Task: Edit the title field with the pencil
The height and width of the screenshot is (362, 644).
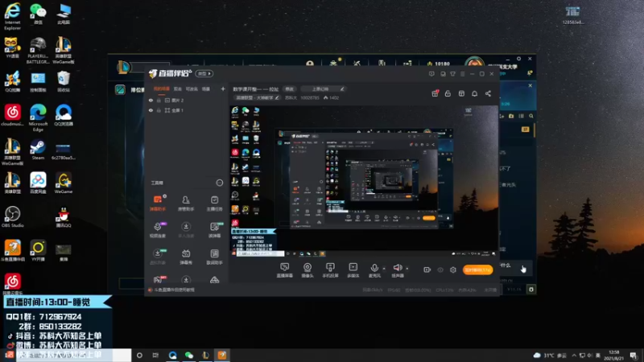Action: (x=341, y=88)
